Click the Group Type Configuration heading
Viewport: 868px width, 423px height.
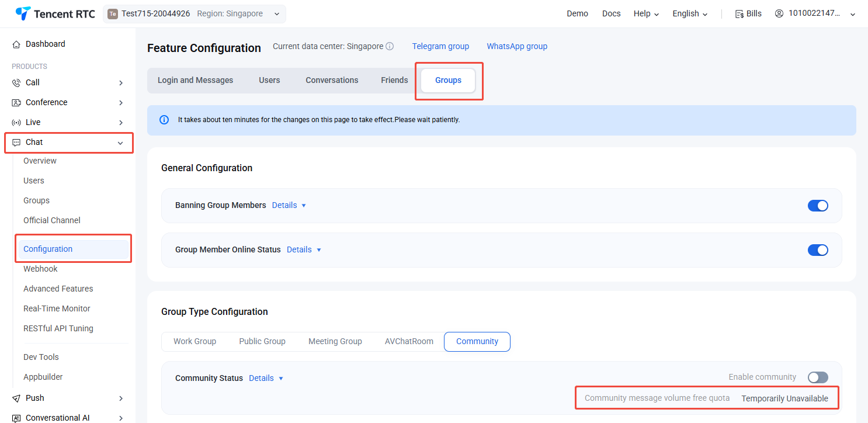tap(214, 312)
